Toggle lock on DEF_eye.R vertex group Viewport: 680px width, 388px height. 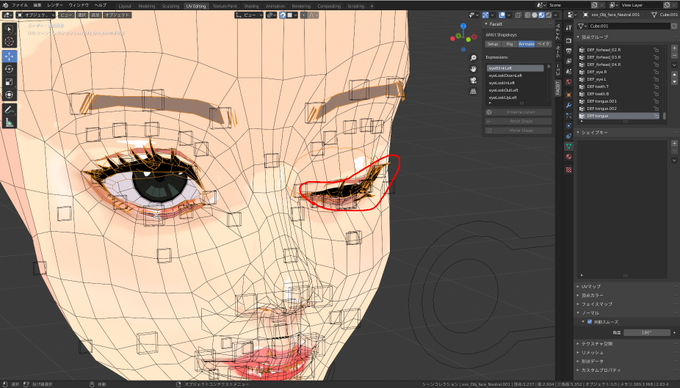(x=656, y=72)
